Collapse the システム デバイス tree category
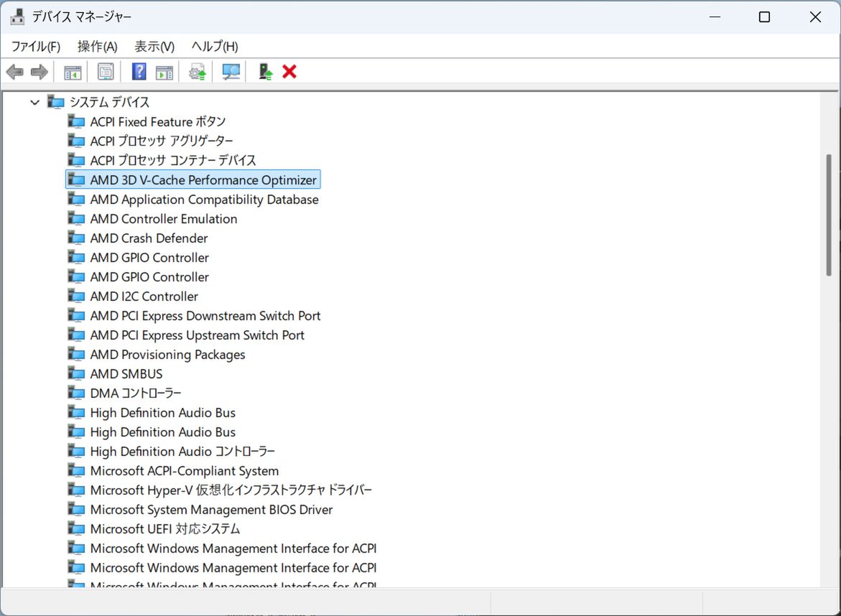Image resolution: width=841 pixels, height=616 pixels. click(x=34, y=103)
